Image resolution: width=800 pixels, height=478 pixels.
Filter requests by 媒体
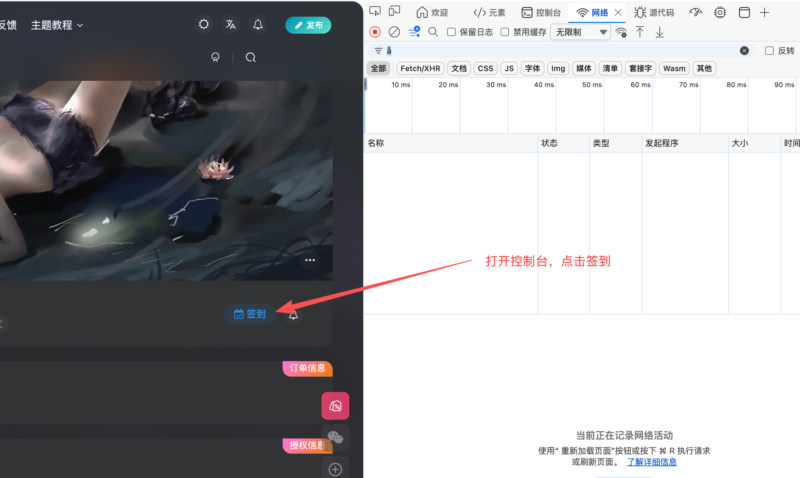pyautogui.click(x=584, y=68)
